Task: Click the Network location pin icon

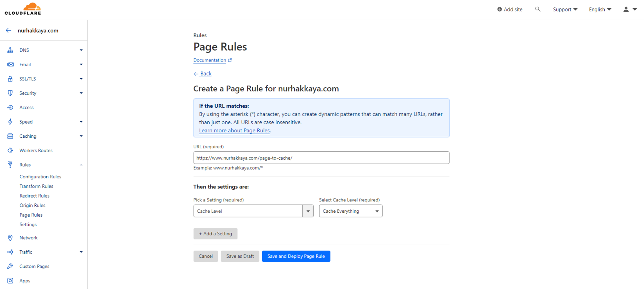Action: point(10,238)
